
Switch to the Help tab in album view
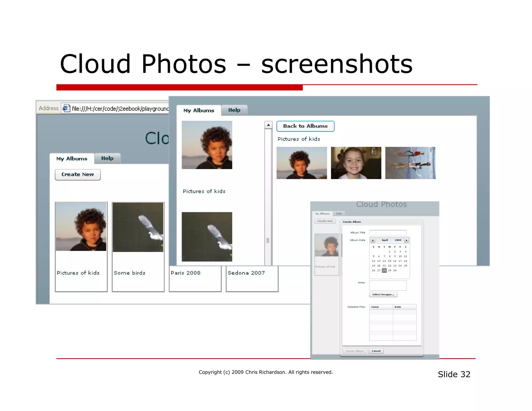click(x=234, y=110)
